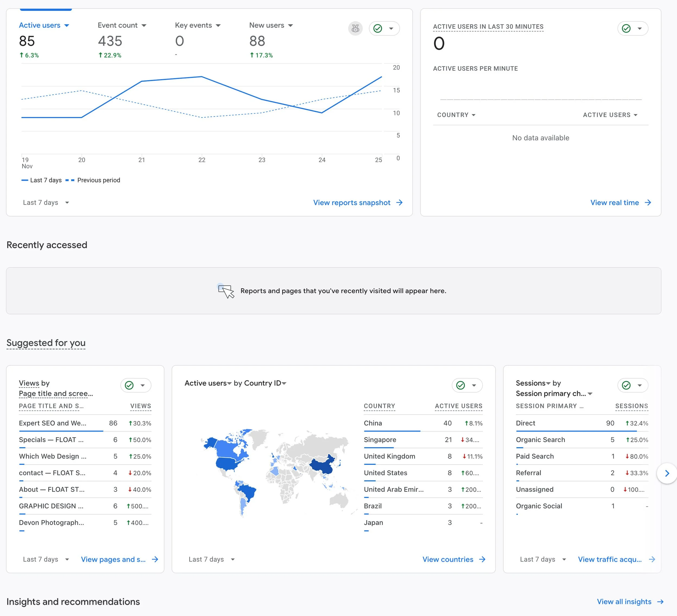Click green checkmark on Views by page card

click(129, 385)
